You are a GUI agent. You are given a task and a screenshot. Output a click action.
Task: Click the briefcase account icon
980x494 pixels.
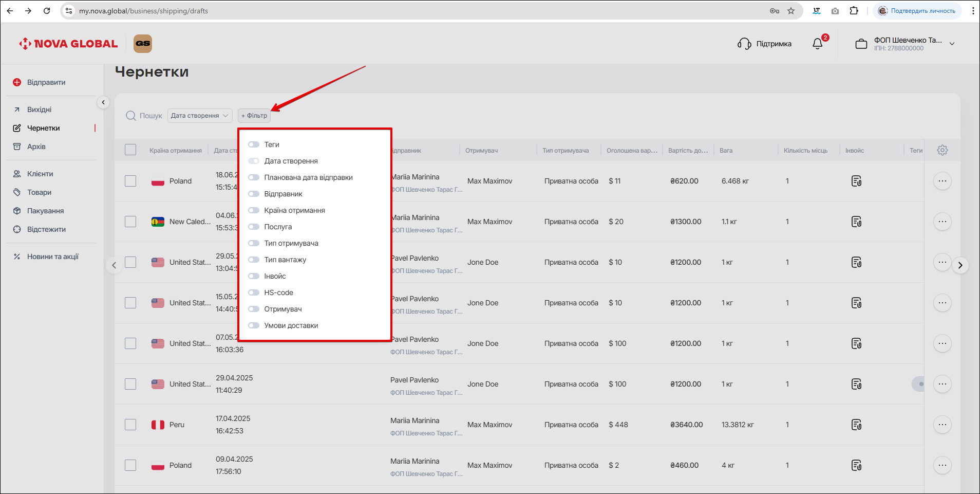tap(861, 44)
